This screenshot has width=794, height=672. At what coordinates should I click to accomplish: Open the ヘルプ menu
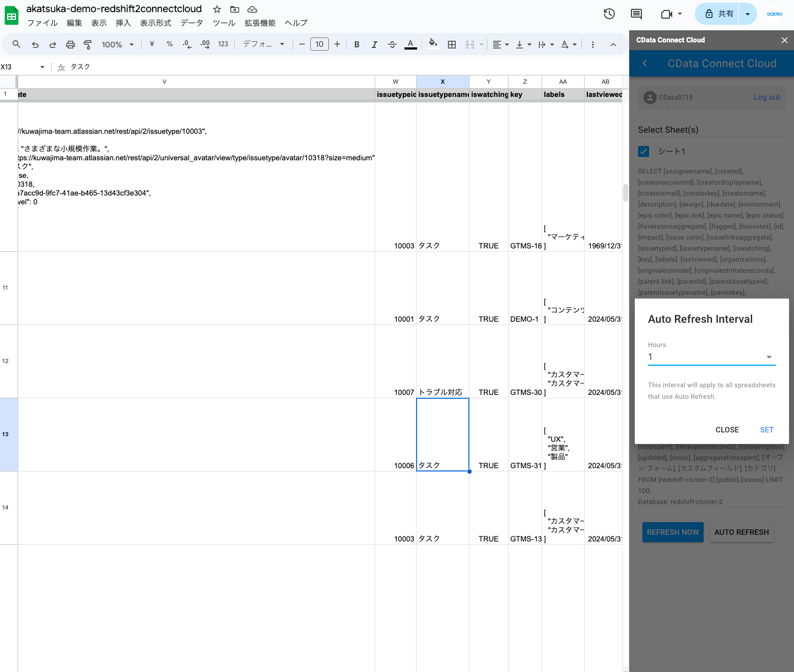point(296,23)
